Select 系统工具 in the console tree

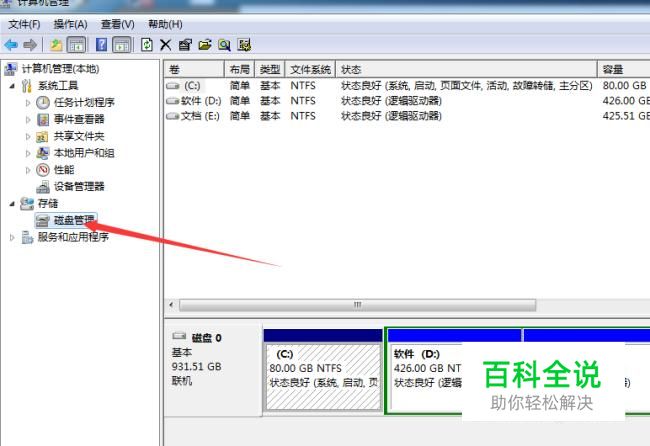click(x=58, y=86)
